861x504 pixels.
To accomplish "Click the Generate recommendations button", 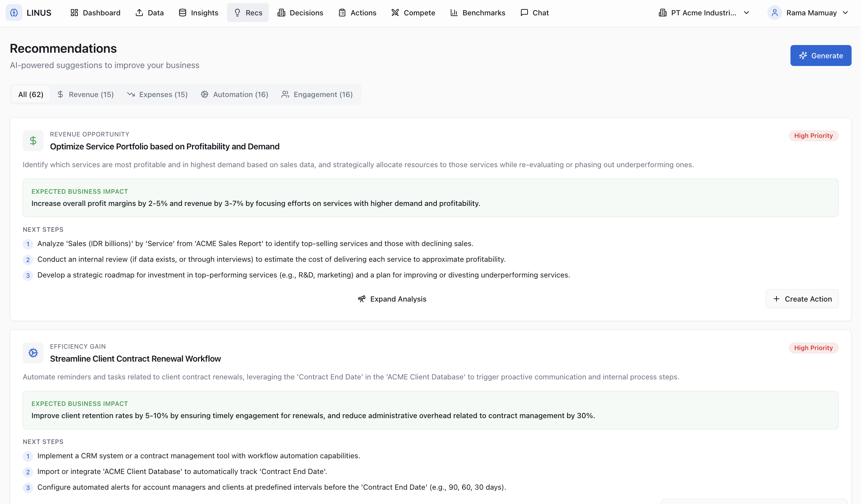I will (x=820, y=55).
